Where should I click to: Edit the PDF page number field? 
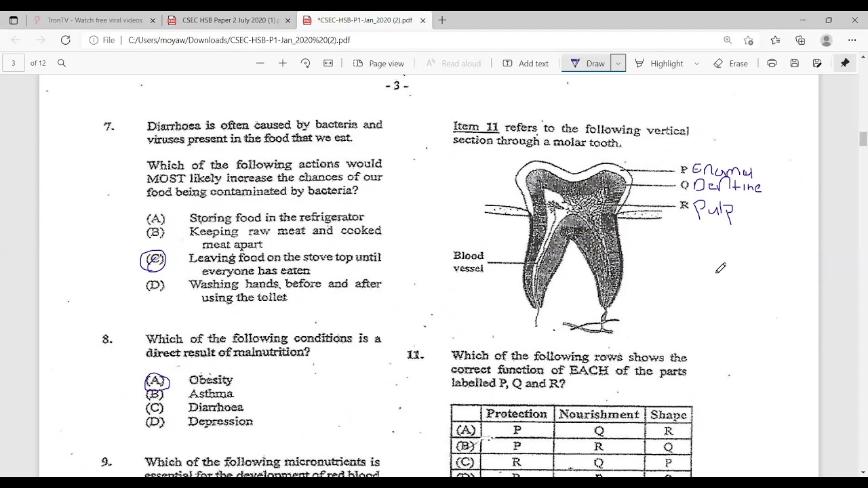tap(14, 63)
